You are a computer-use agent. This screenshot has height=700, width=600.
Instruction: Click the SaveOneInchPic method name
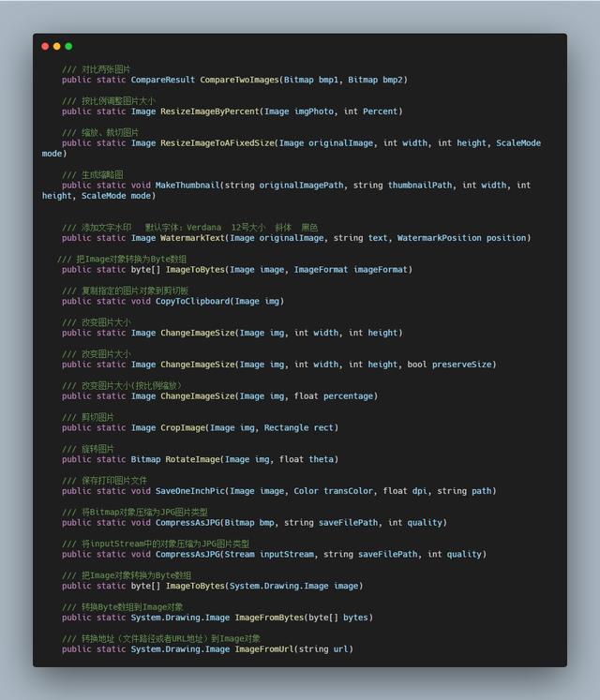(190, 491)
